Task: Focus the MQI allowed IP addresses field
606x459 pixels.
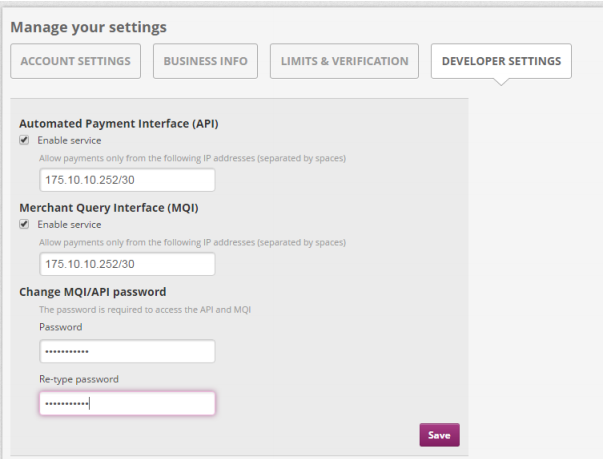Action: coord(127,264)
